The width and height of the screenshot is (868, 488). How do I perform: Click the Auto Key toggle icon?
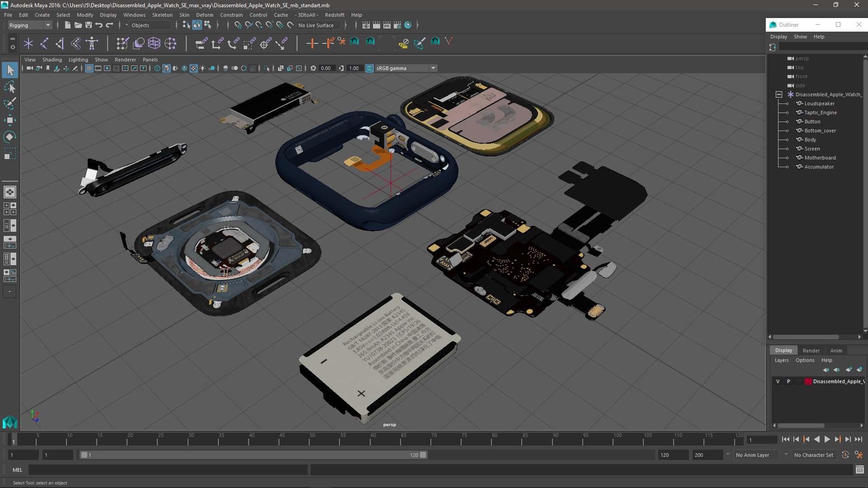[x=845, y=455]
